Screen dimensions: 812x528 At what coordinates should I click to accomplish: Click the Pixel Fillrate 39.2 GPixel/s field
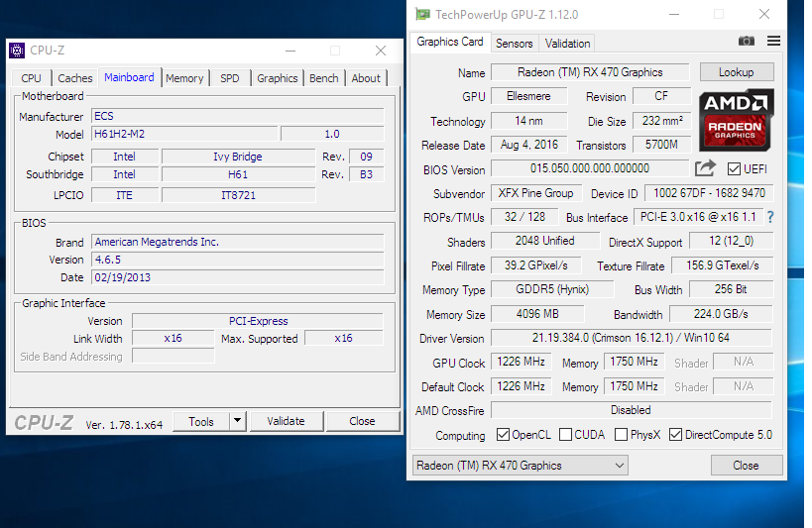(x=536, y=265)
